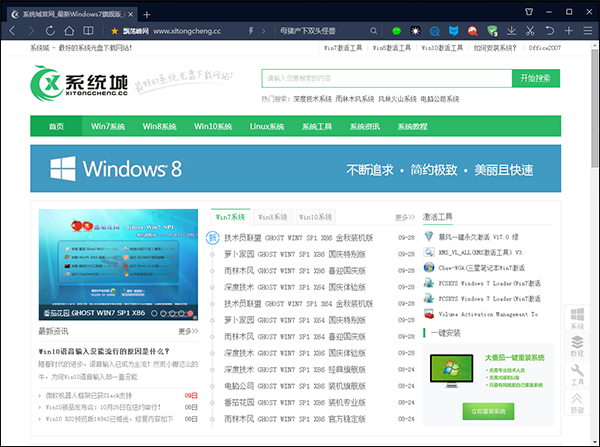Viewport: 600px width, 447px height.
Task: Click the 系统 Windows icon in side float bar
Action: coord(577,318)
